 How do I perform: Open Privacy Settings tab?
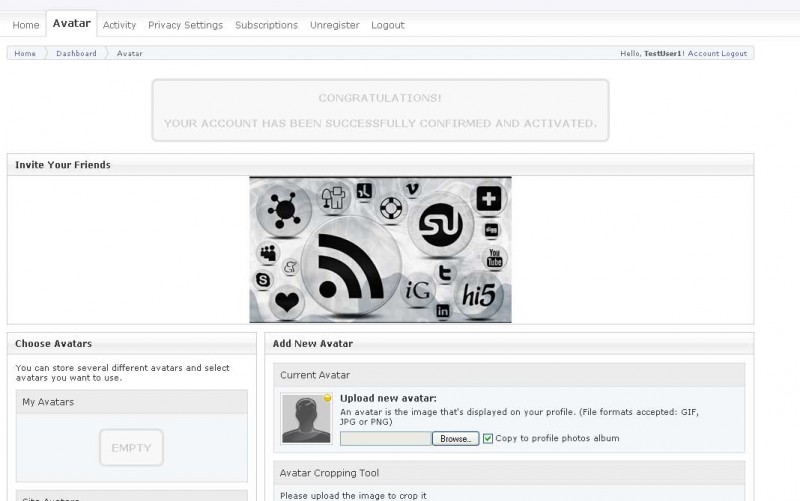pos(185,25)
